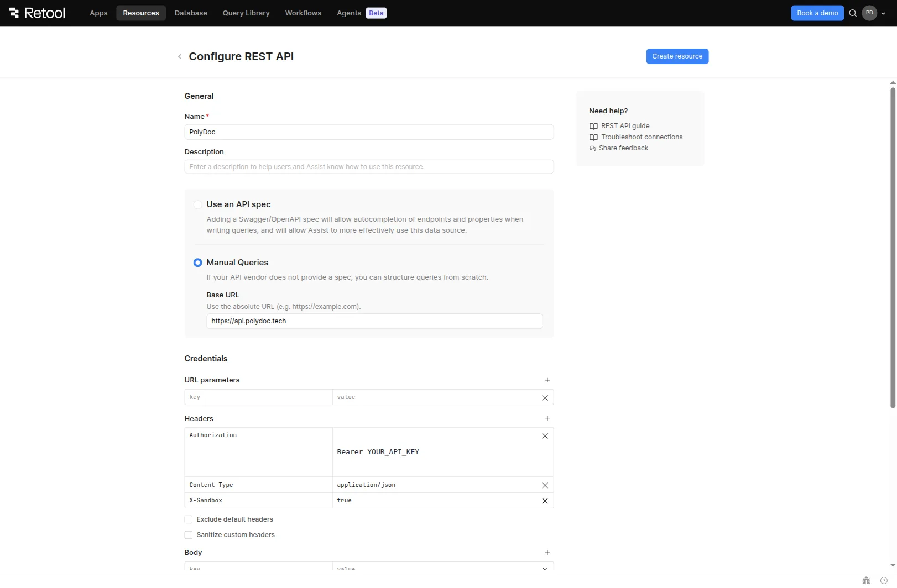Focus the Name field containing PolyDoc
Screen dimensions: 897x588
pos(369,132)
